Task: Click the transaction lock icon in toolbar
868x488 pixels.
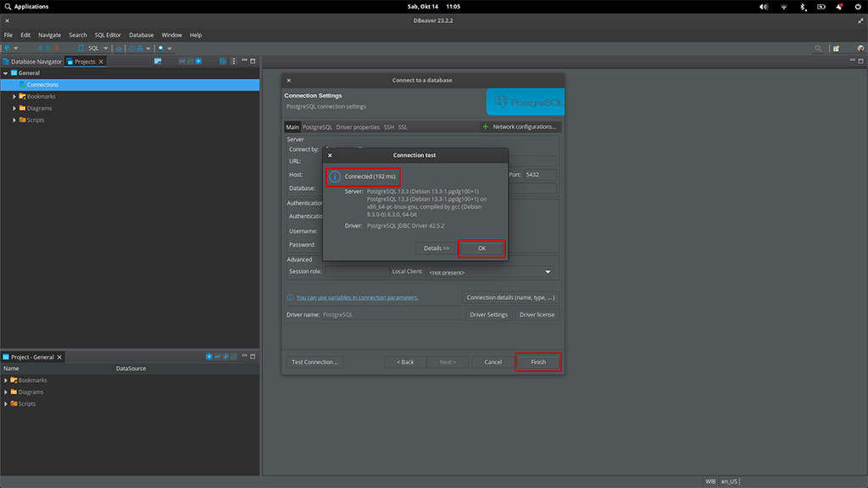Action: (120, 48)
